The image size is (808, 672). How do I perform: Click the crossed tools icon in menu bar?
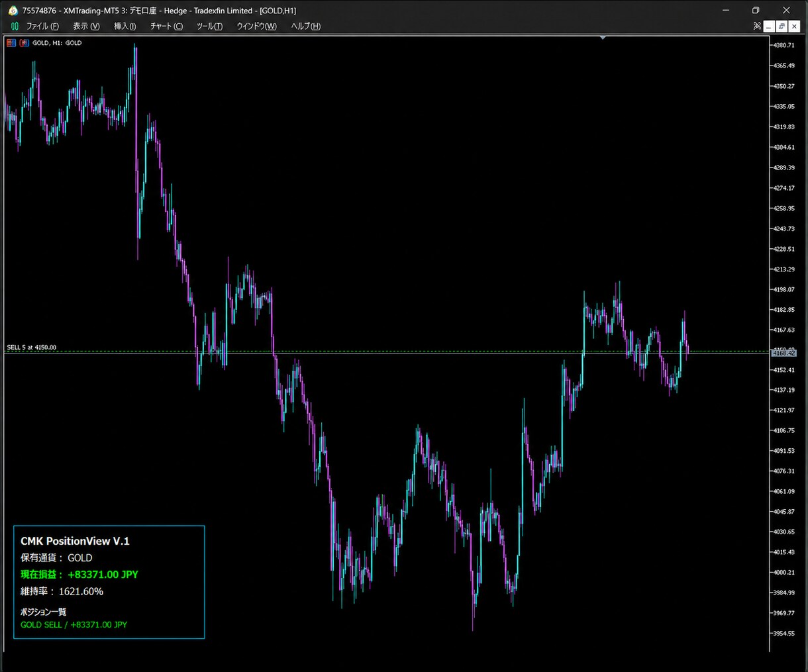click(757, 26)
